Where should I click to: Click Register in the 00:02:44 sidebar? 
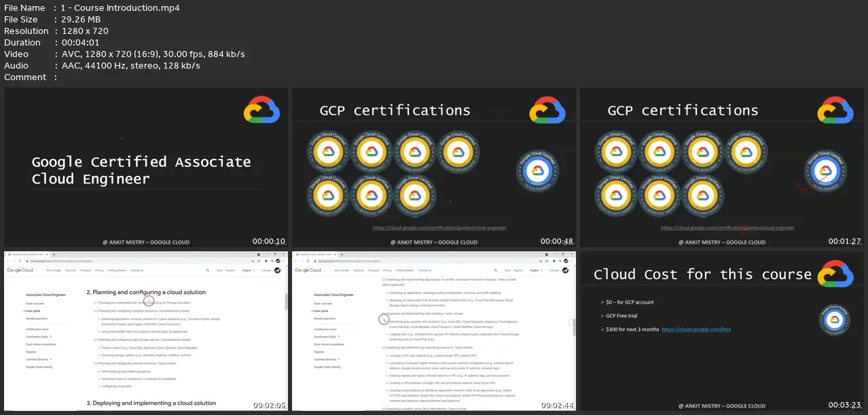pyautogui.click(x=319, y=352)
